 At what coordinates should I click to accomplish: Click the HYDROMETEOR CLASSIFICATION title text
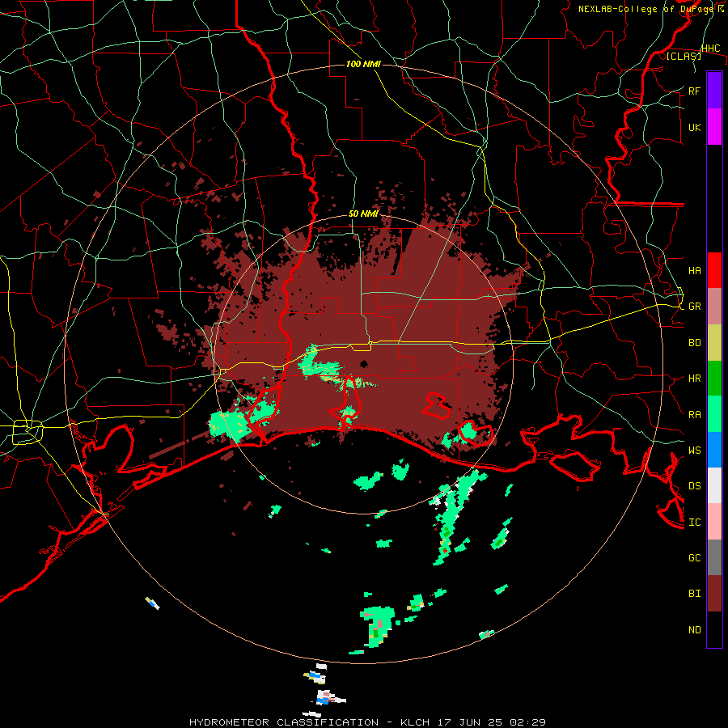(284, 722)
